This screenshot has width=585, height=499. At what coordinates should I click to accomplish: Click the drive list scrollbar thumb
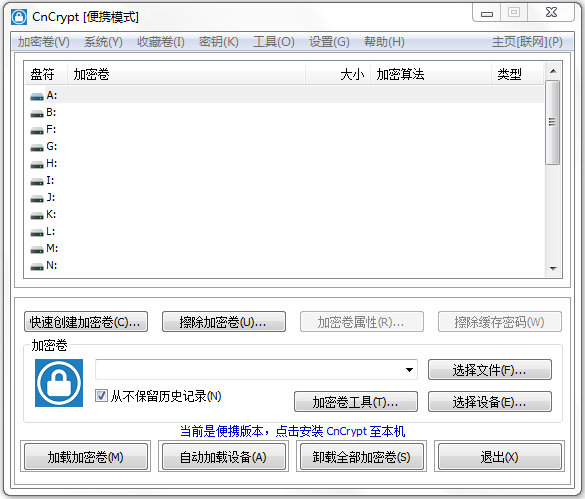553,122
